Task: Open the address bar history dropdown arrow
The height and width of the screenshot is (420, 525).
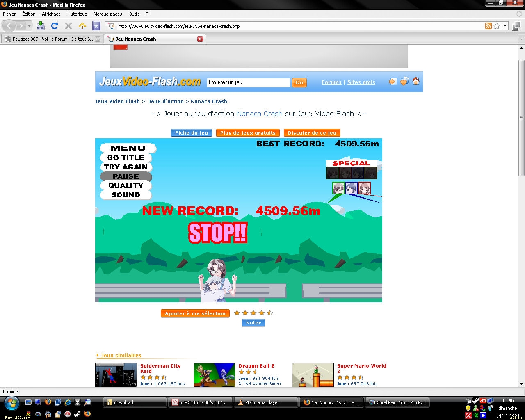Action: [x=505, y=26]
